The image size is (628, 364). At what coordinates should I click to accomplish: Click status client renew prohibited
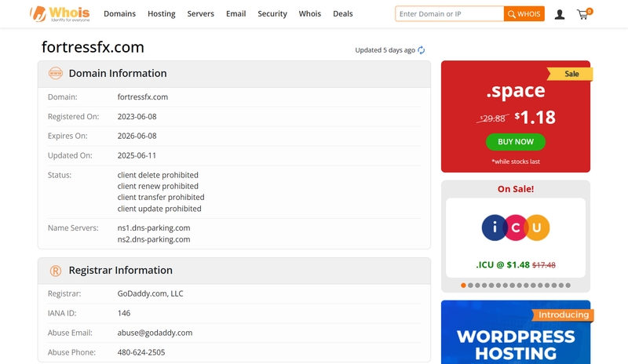(158, 186)
